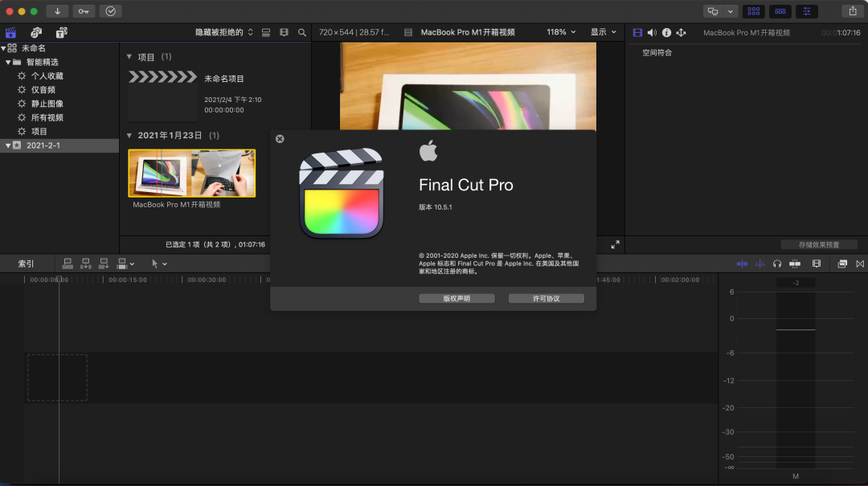Collapse the 2021年1月23日 section
The width and height of the screenshot is (868, 486).
point(129,135)
